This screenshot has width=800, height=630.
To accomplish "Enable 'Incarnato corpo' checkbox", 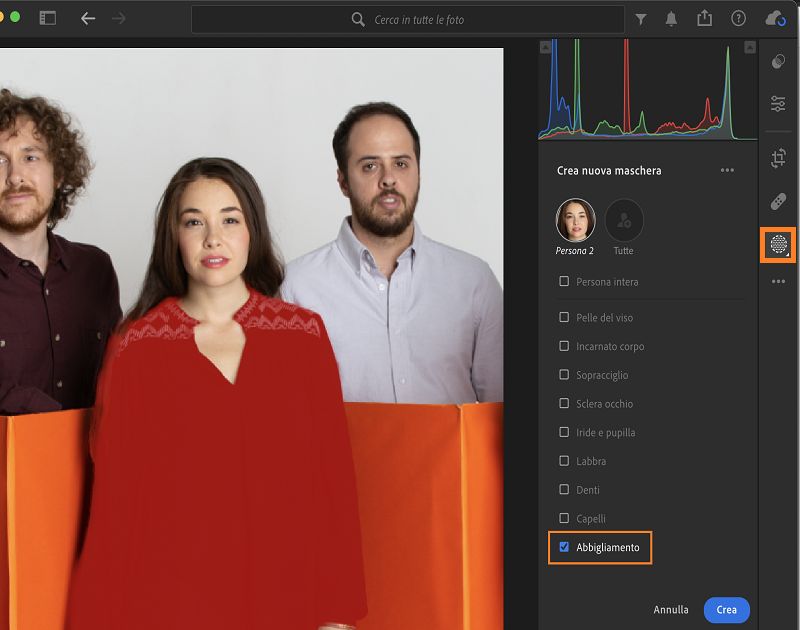I will 564,346.
